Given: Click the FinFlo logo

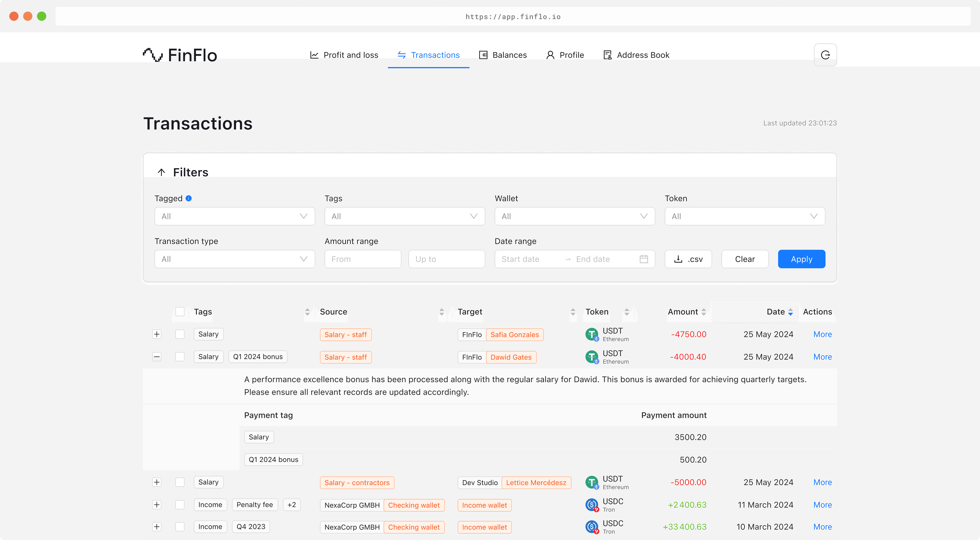Looking at the screenshot, I should tap(180, 55).
